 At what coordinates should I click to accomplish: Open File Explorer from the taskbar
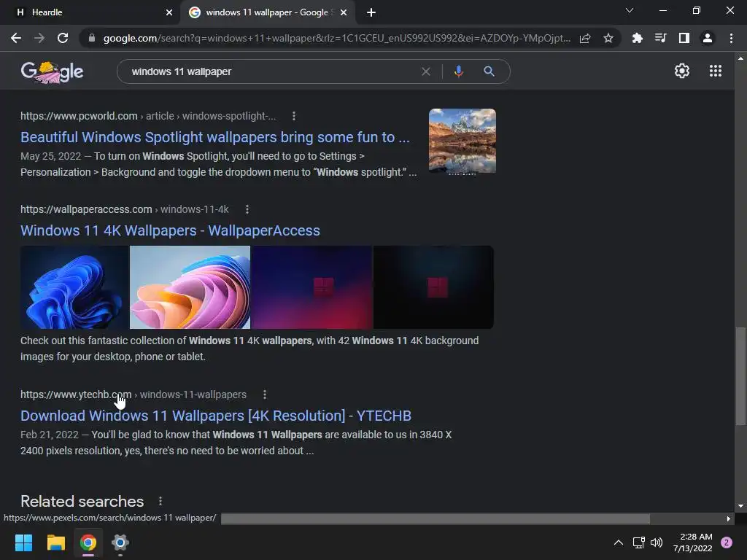coord(55,542)
